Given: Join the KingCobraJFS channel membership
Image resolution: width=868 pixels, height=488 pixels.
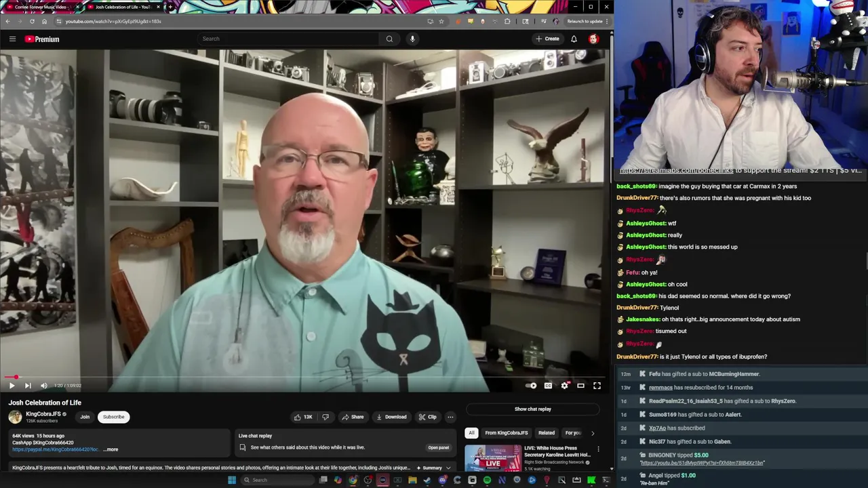Looking at the screenshot, I should [x=85, y=417].
